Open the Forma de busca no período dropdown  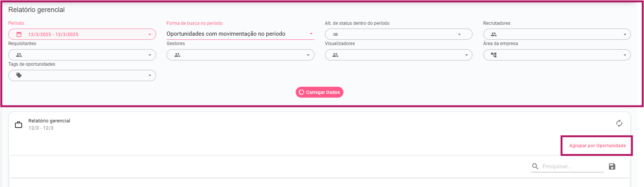[x=311, y=34]
